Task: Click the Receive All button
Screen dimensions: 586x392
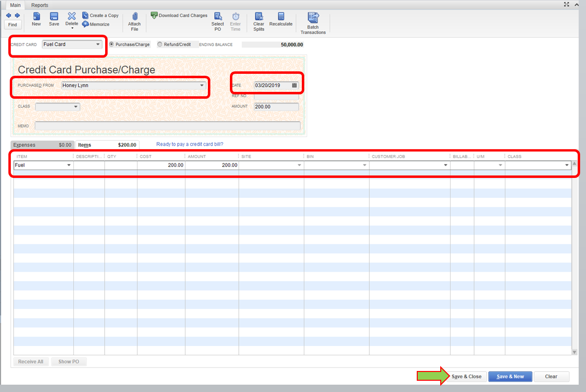Action: (31, 362)
